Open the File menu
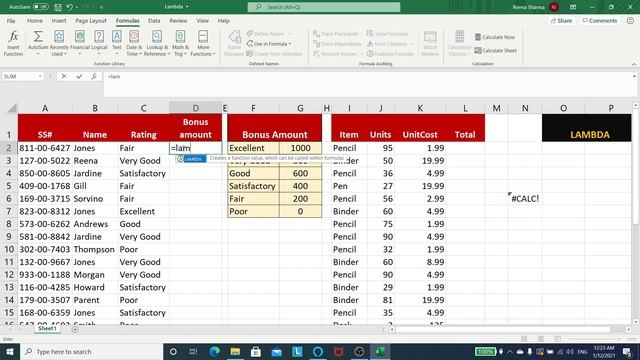The height and width of the screenshot is (360, 640). pyautogui.click(x=11, y=20)
